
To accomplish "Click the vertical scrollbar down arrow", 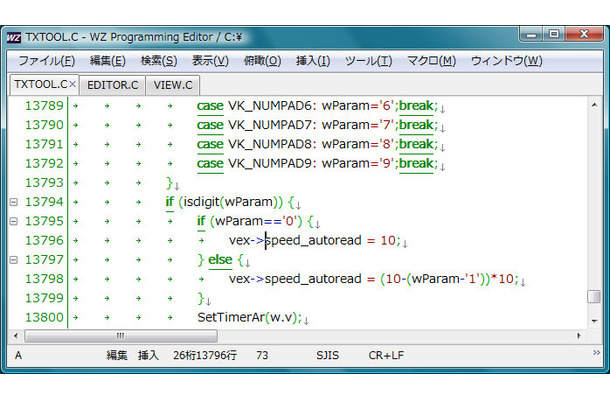I will click(x=593, y=321).
